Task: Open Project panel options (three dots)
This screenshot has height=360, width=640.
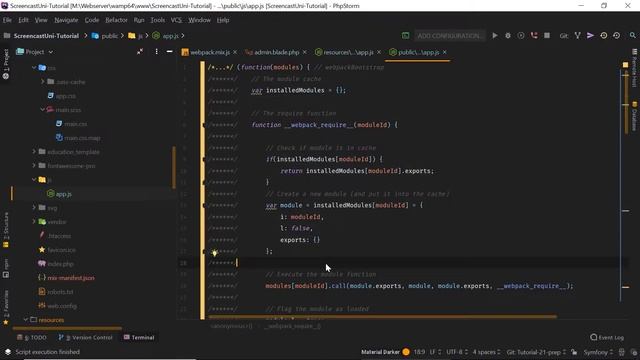Action: (156, 51)
